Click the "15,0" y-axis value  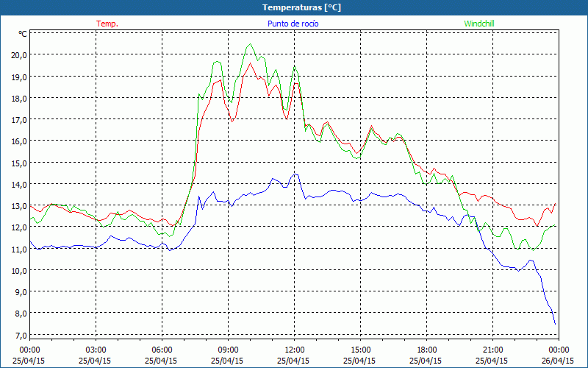tap(20, 163)
